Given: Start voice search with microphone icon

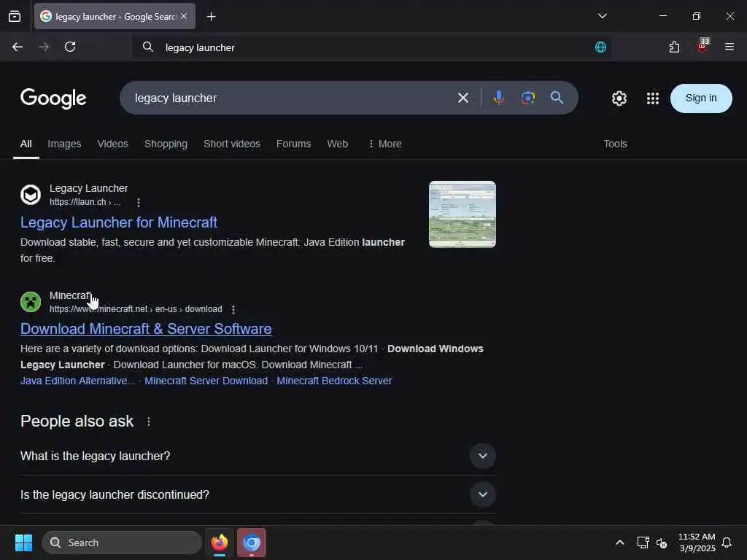Looking at the screenshot, I should 499,98.
